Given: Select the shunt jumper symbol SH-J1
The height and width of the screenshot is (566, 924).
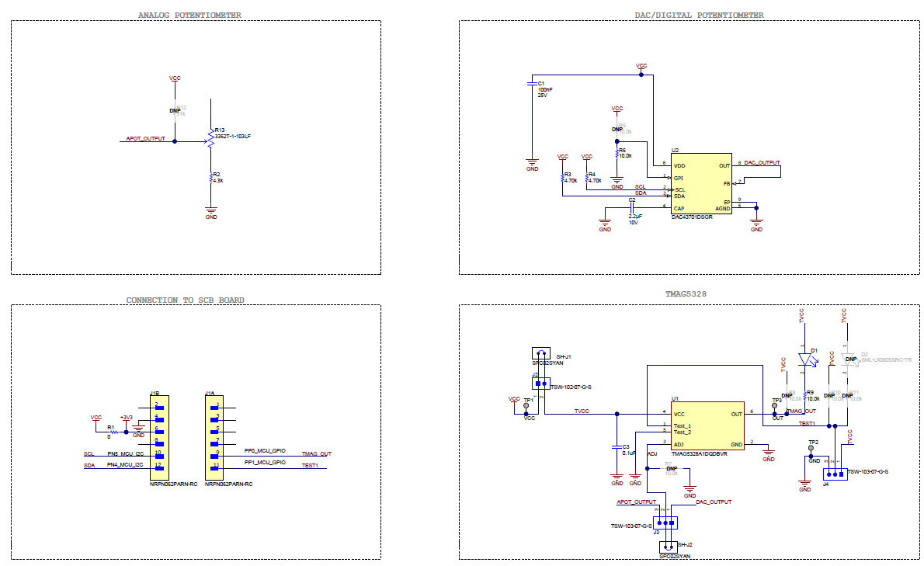Looking at the screenshot, I should pyautogui.click(x=540, y=352).
